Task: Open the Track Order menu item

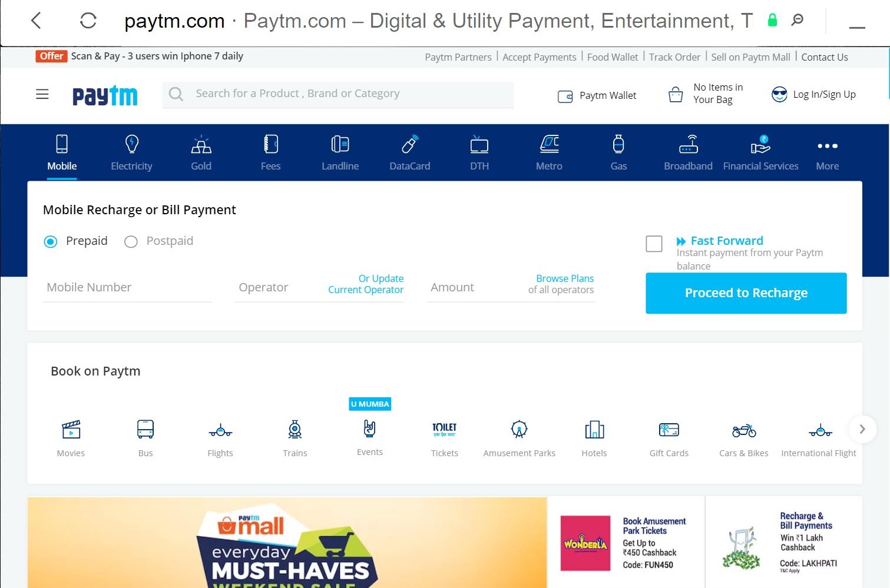Action: tap(674, 57)
